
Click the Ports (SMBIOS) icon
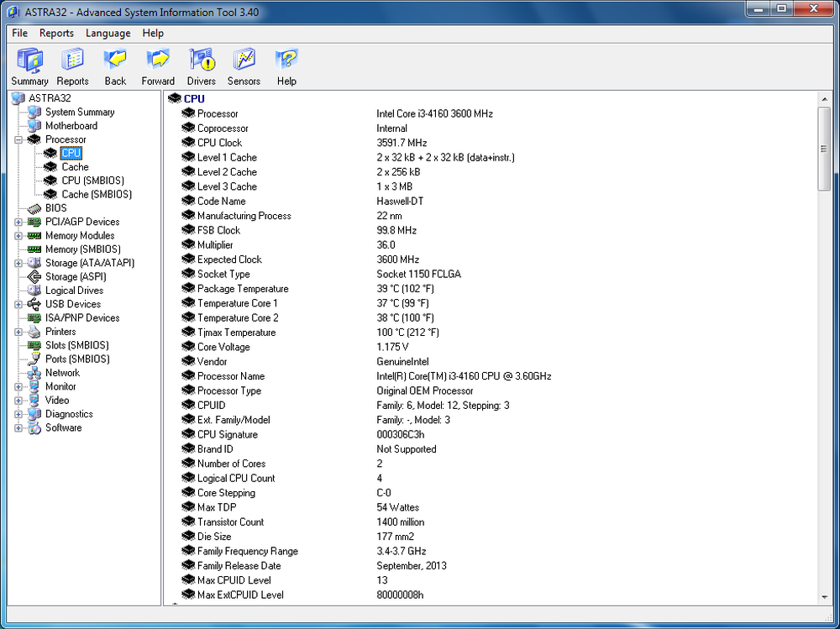coord(34,359)
